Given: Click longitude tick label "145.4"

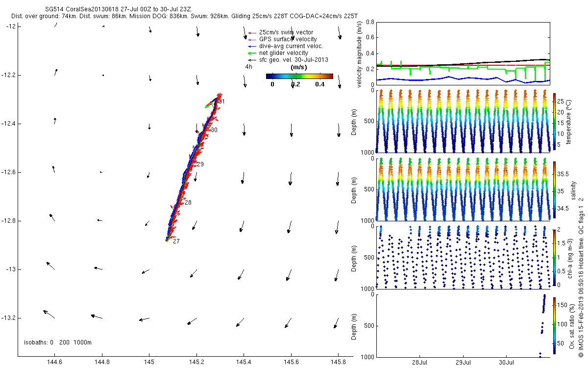Looking at the screenshot, I should tap(244, 363).
